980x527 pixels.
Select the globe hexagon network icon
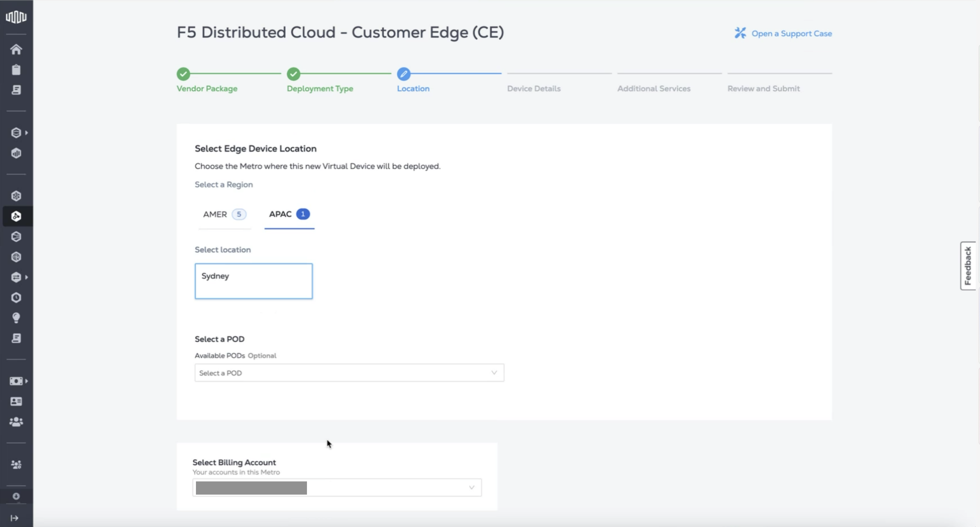coord(16,257)
